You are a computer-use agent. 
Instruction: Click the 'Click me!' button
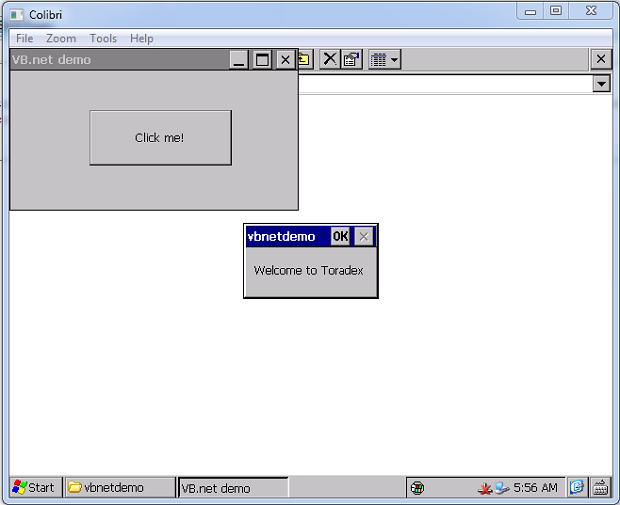point(161,138)
